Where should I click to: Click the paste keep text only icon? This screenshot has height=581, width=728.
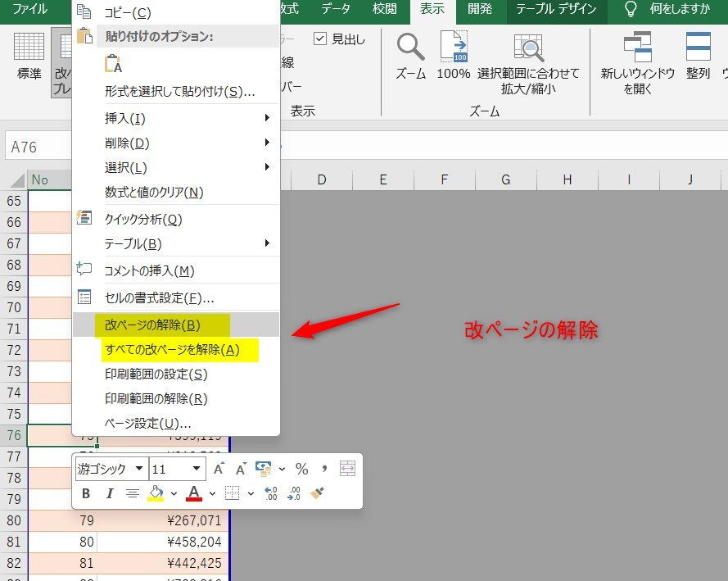[113, 64]
